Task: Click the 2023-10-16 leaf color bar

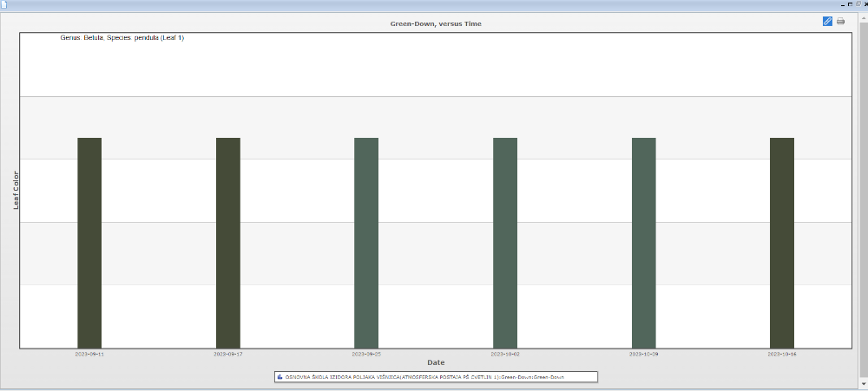Action: coord(782,243)
